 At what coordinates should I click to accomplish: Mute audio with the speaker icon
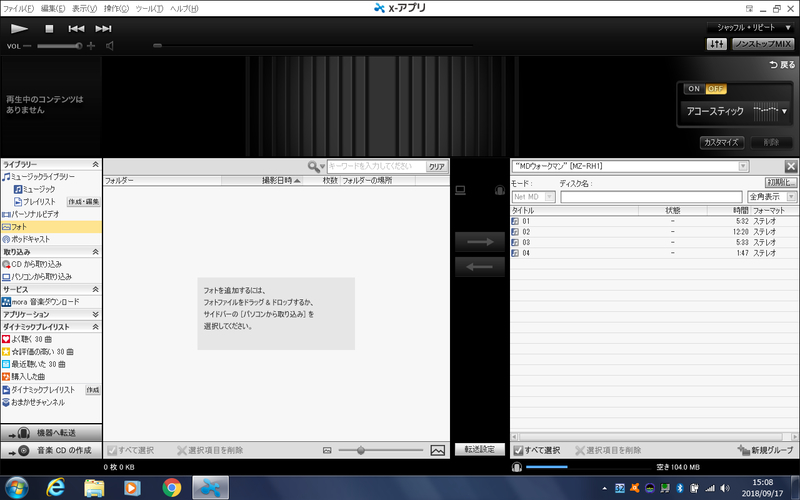[110, 46]
